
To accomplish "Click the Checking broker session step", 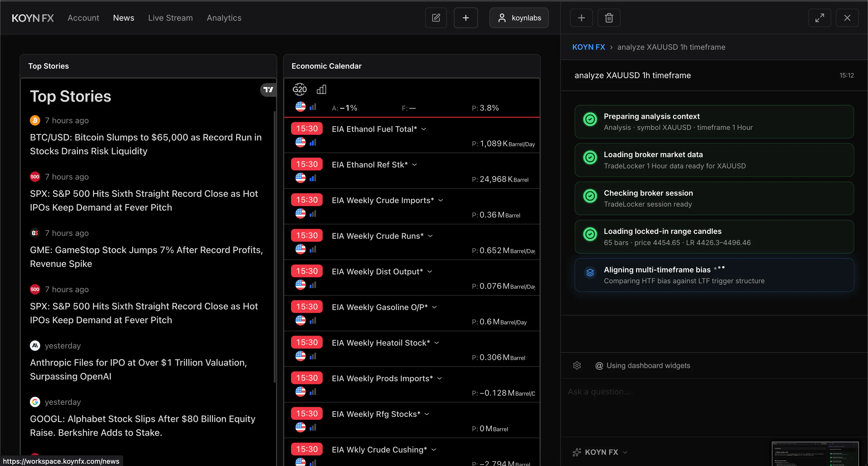I will (x=714, y=199).
